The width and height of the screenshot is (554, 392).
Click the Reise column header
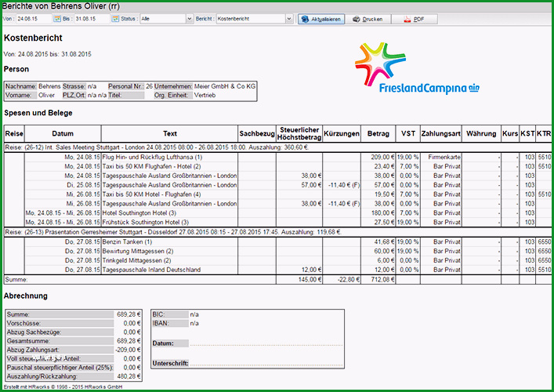pyautogui.click(x=14, y=133)
